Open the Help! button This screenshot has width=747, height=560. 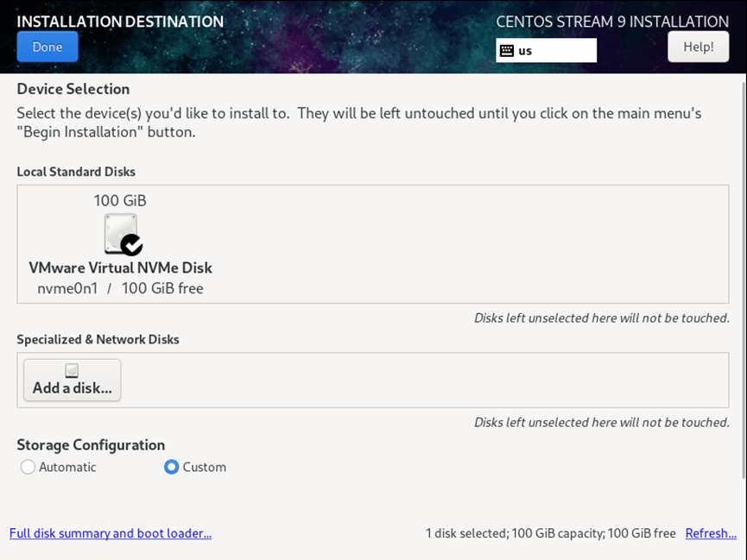tap(698, 47)
